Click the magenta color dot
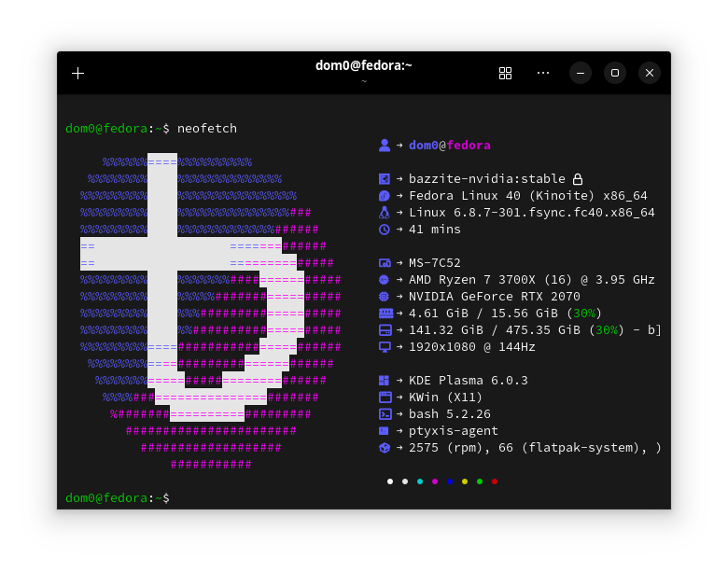The height and width of the screenshot is (572, 728). pos(435,481)
